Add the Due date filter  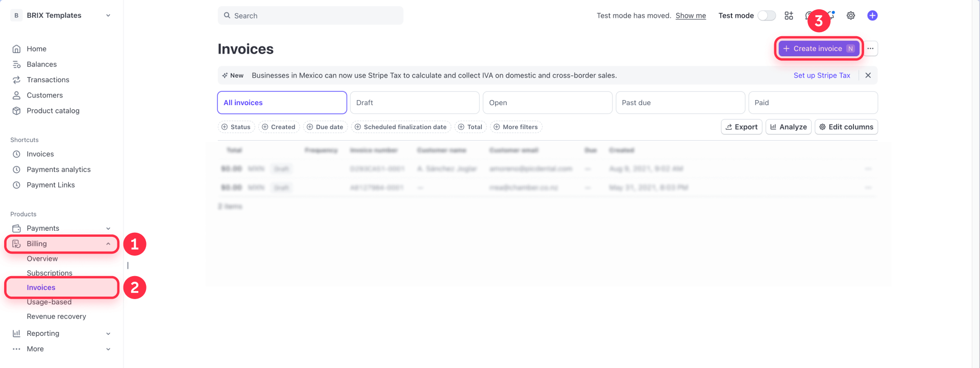[x=325, y=127]
